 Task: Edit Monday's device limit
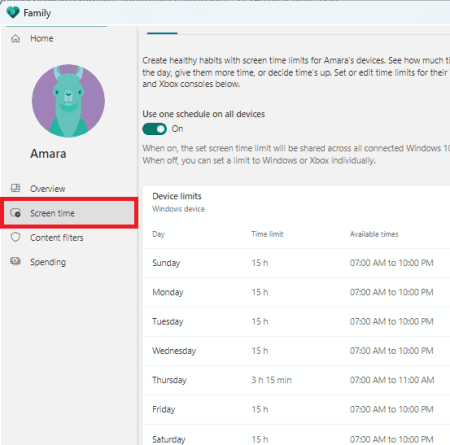[x=296, y=292]
